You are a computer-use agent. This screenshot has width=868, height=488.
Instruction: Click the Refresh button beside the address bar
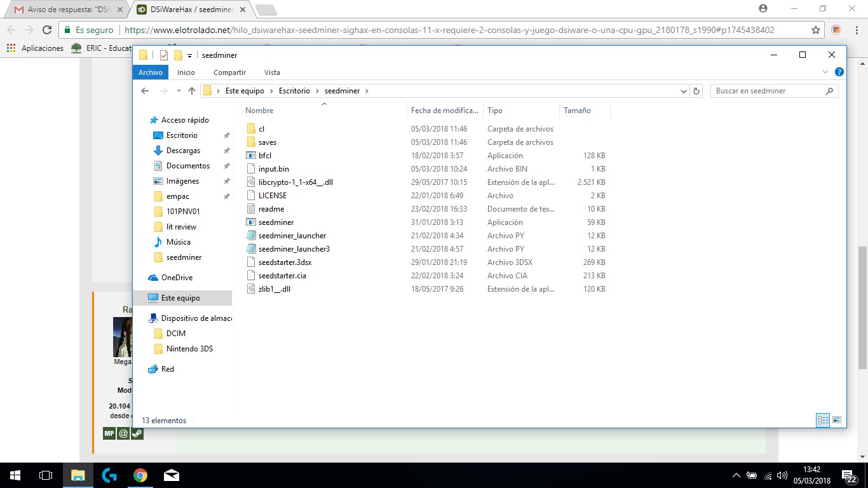pyautogui.click(x=696, y=91)
